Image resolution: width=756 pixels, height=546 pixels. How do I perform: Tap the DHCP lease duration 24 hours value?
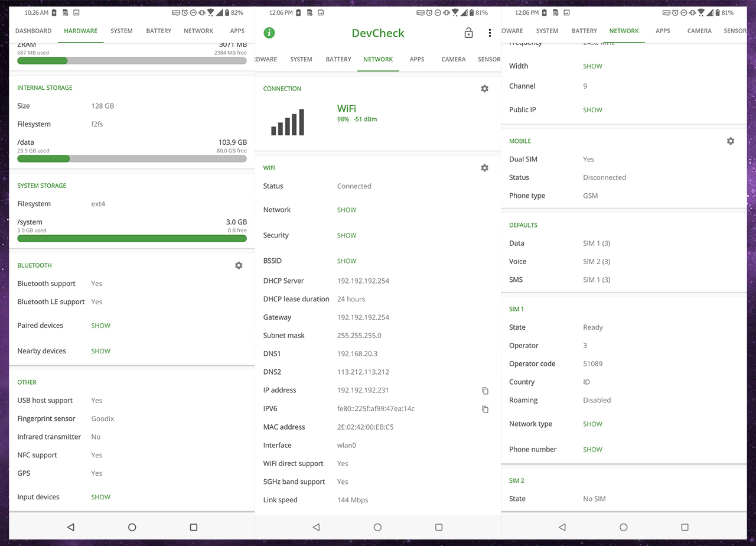coord(351,299)
